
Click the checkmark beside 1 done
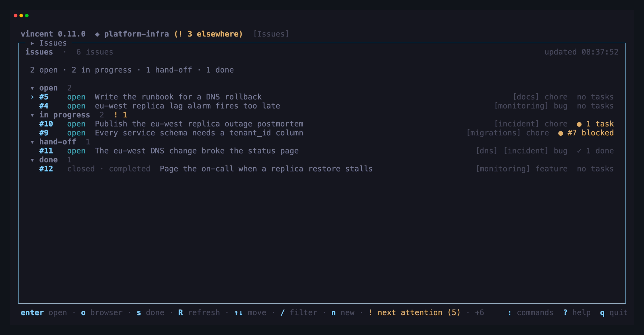tap(579, 151)
